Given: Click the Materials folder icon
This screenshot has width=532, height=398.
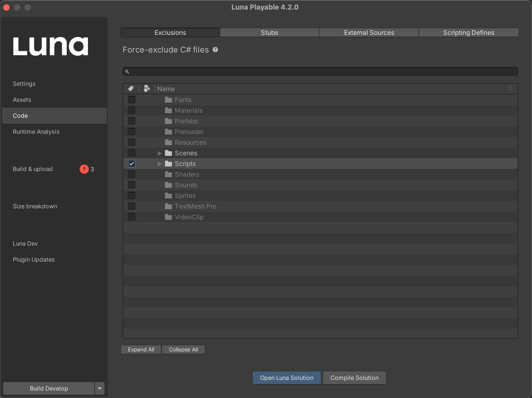Looking at the screenshot, I should click(x=168, y=111).
